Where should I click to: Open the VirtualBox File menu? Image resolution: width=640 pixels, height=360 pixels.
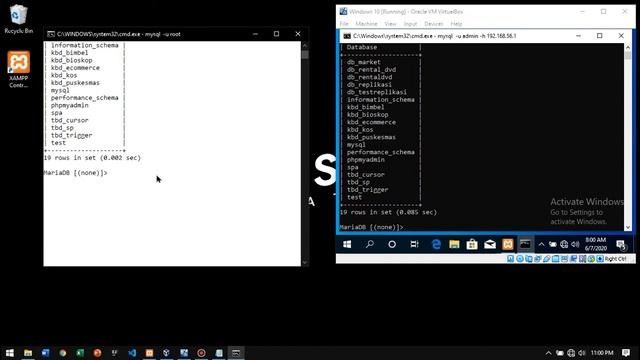coord(344,24)
